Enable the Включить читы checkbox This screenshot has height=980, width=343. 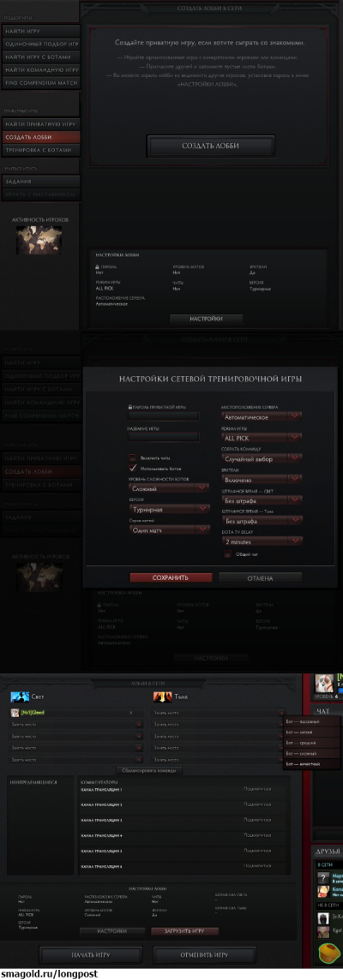click(133, 457)
